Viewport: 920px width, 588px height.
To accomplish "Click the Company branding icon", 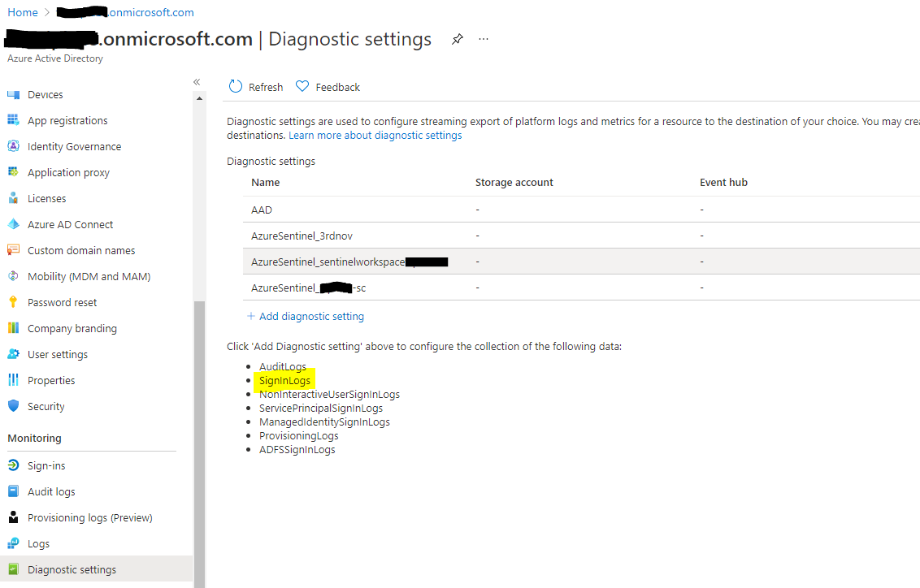I will 13,328.
